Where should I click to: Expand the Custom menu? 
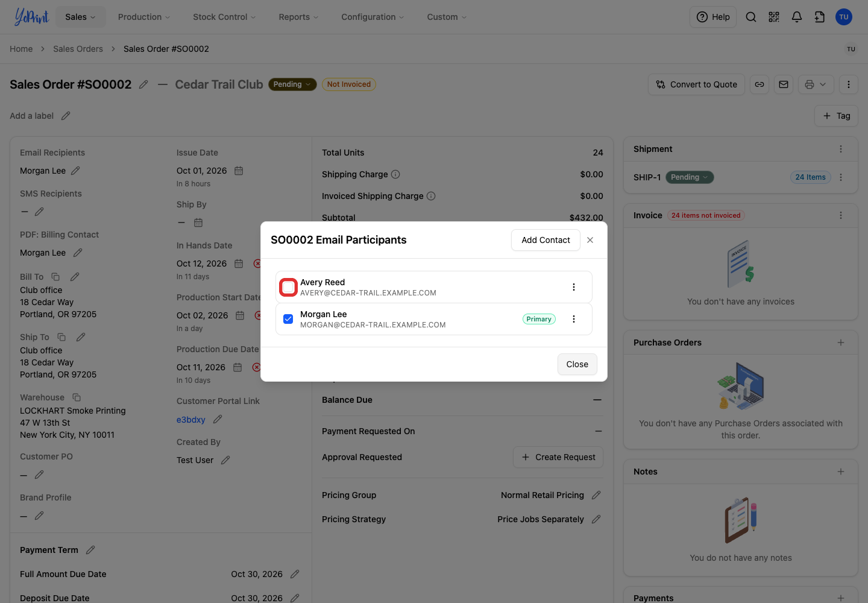point(447,17)
